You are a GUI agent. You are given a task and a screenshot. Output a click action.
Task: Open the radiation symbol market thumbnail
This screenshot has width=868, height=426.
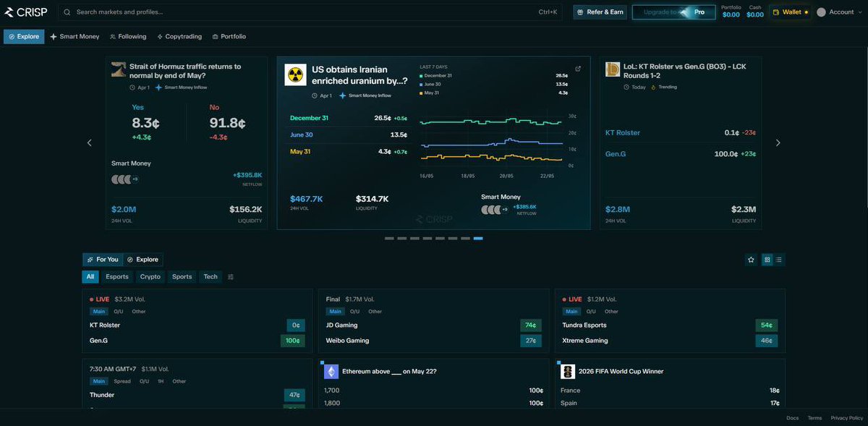click(295, 74)
